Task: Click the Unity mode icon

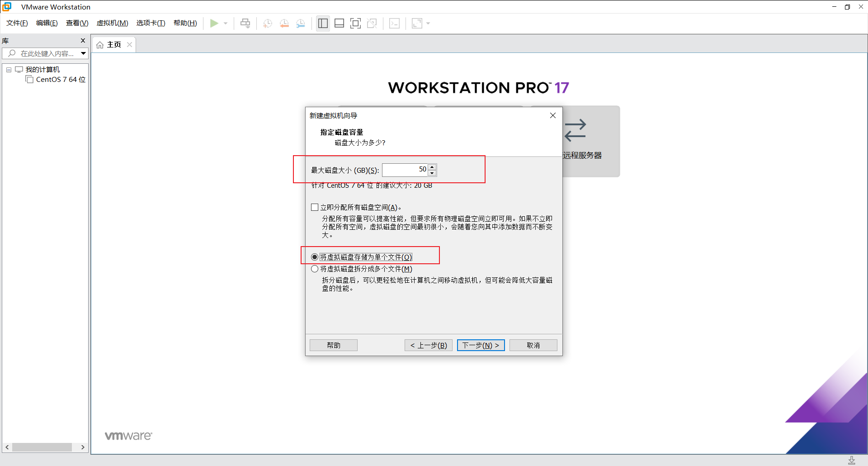Action: pyautogui.click(x=372, y=23)
